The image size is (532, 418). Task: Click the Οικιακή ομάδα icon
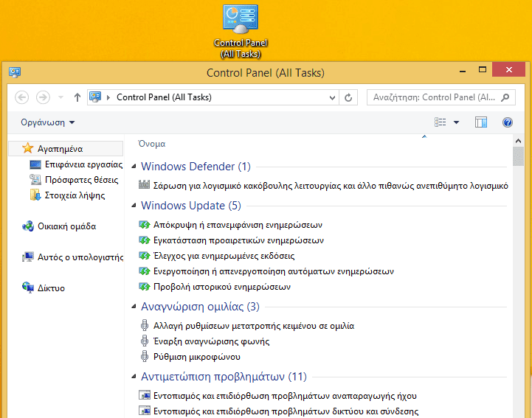click(x=28, y=226)
